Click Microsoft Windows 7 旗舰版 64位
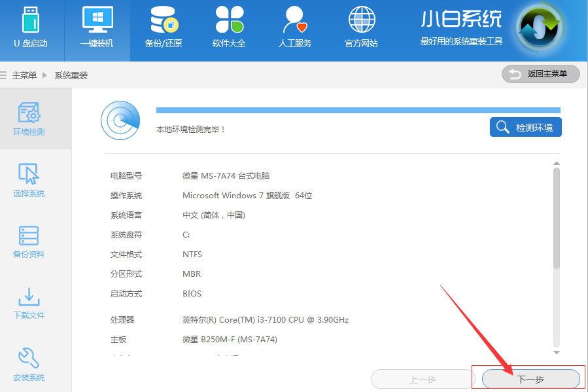Screen dimensions: 588x392 pos(247,196)
